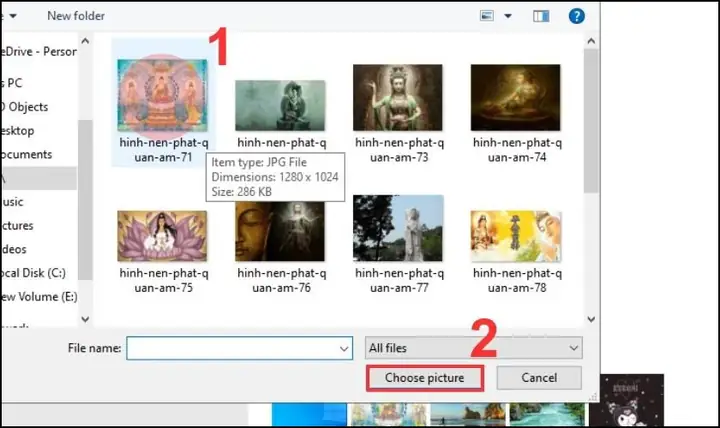The image size is (720, 428).
Task: Click the Choose picture button
Action: [425, 378]
